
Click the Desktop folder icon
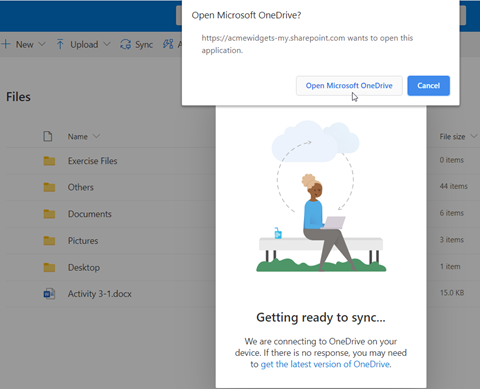(49, 267)
